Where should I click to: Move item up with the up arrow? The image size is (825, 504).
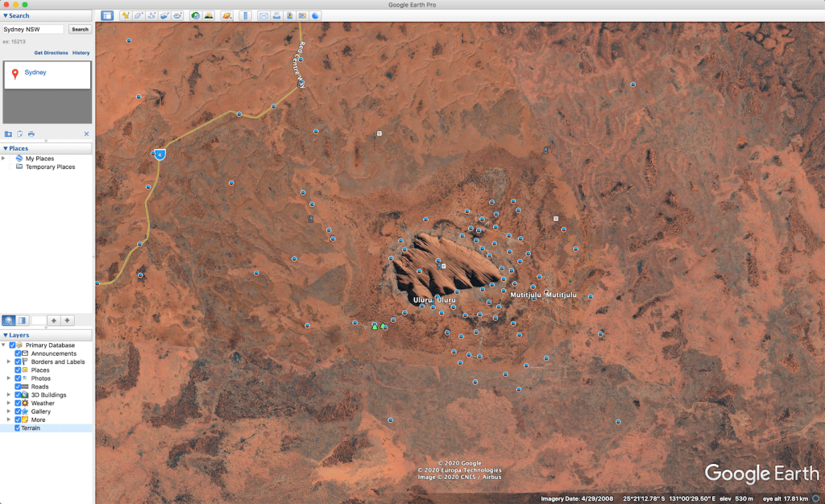pos(54,320)
